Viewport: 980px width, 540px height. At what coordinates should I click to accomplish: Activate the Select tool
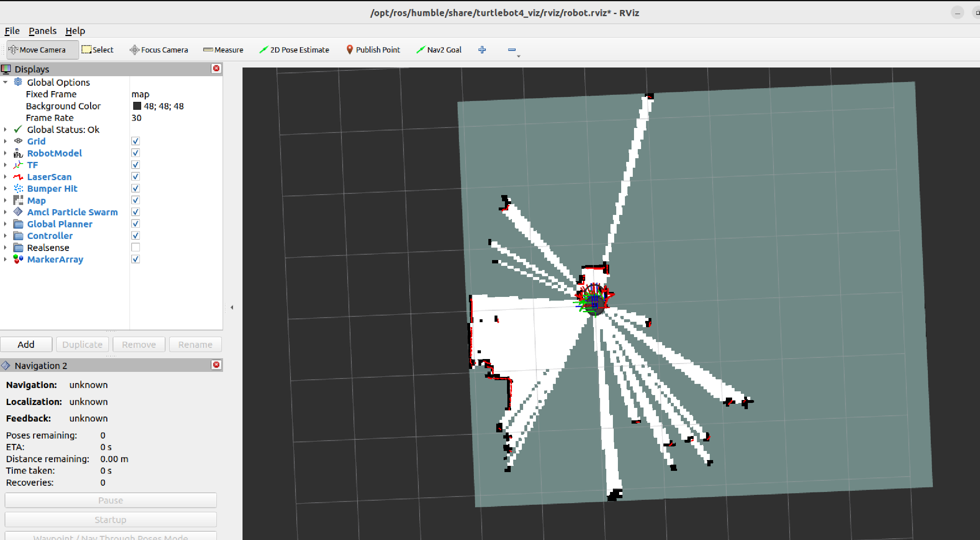point(98,50)
